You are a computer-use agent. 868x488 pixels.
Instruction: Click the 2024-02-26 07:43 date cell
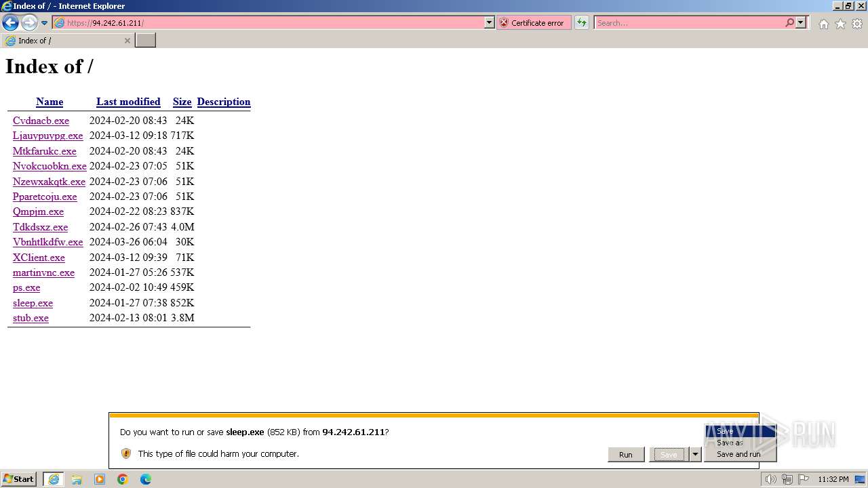click(128, 227)
